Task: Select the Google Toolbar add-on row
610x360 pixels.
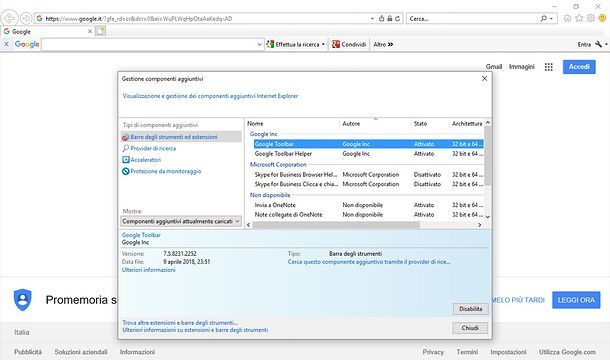Action: (x=368, y=144)
